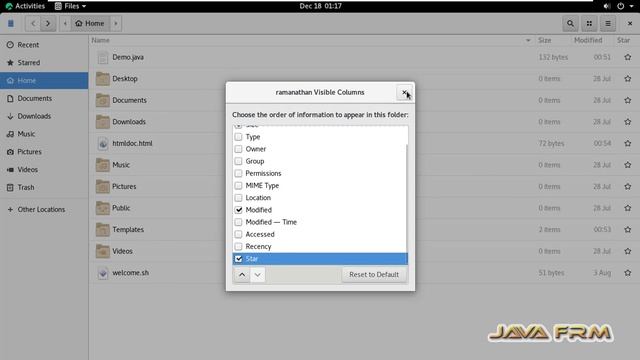Star the Documents folder row
The image size is (640, 360).
pos(628,100)
